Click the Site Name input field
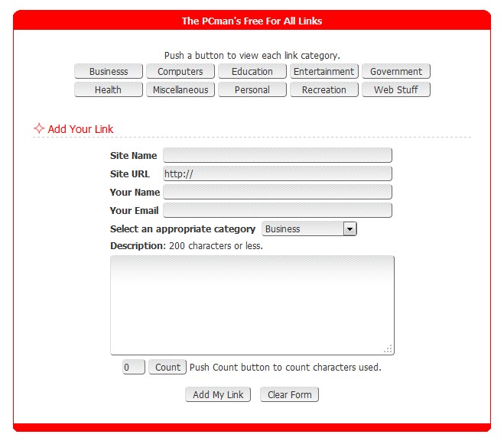This screenshot has height=444, width=504. pyautogui.click(x=278, y=155)
